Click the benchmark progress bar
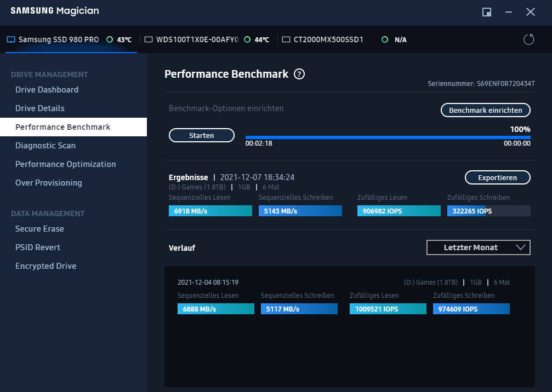This screenshot has height=392, width=552. point(388,137)
